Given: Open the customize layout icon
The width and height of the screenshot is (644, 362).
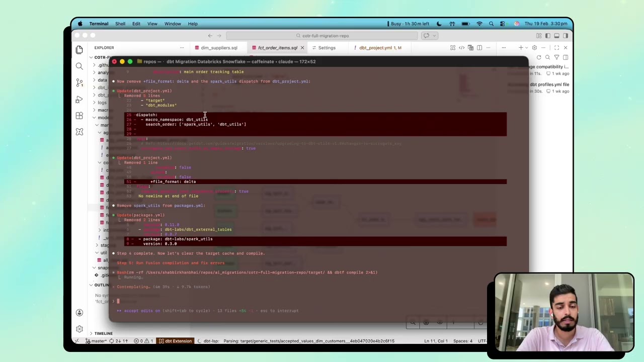Looking at the screenshot, I should click(539, 36).
